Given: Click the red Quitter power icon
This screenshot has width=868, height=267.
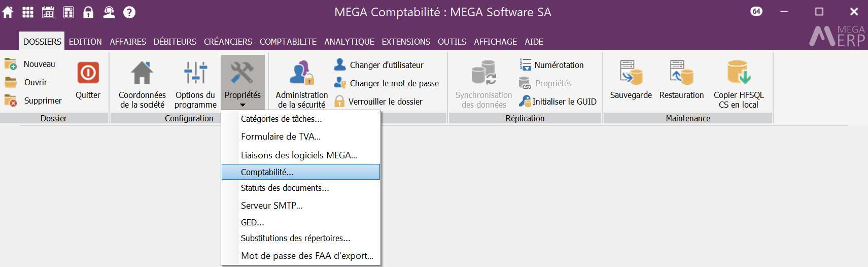Looking at the screenshot, I should (x=88, y=73).
